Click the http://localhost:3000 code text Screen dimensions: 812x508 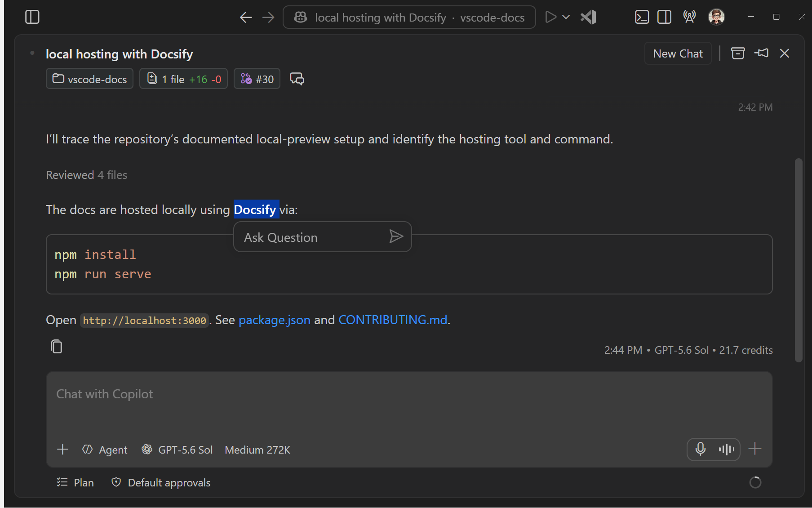pos(144,321)
